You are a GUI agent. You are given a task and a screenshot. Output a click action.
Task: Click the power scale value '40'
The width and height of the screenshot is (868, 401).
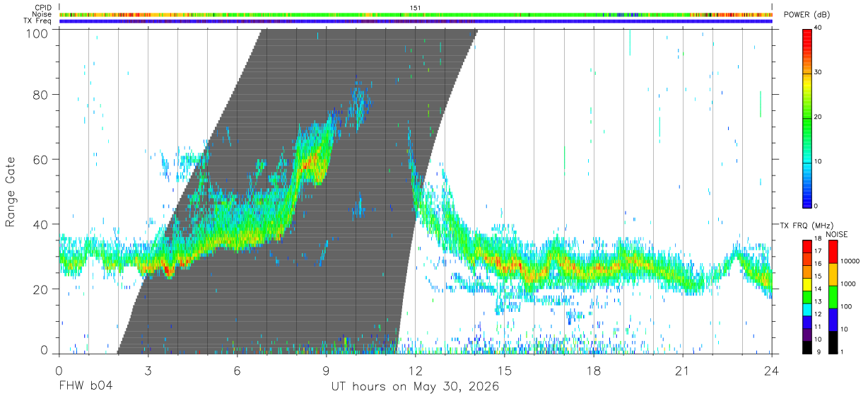tap(818, 28)
